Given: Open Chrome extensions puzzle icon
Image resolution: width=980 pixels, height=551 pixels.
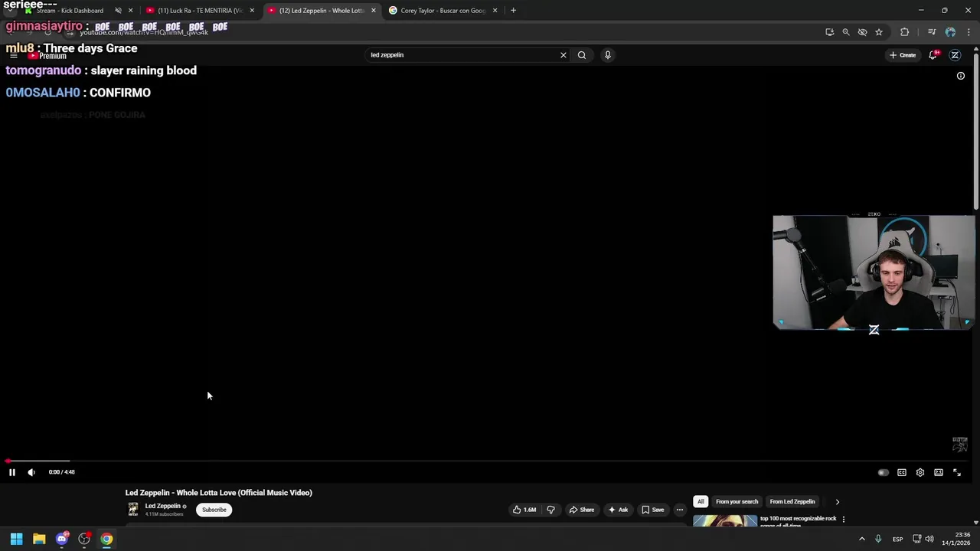Looking at the screenshot, I should 905,32.
